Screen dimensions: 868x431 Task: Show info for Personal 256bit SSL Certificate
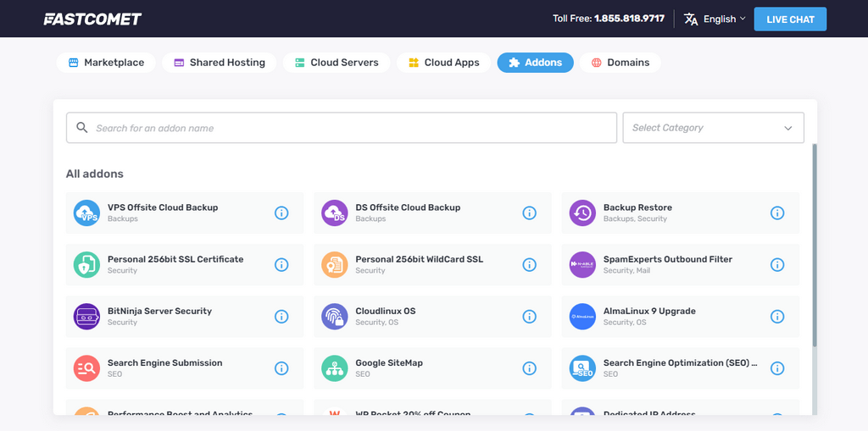click(281, 265)
